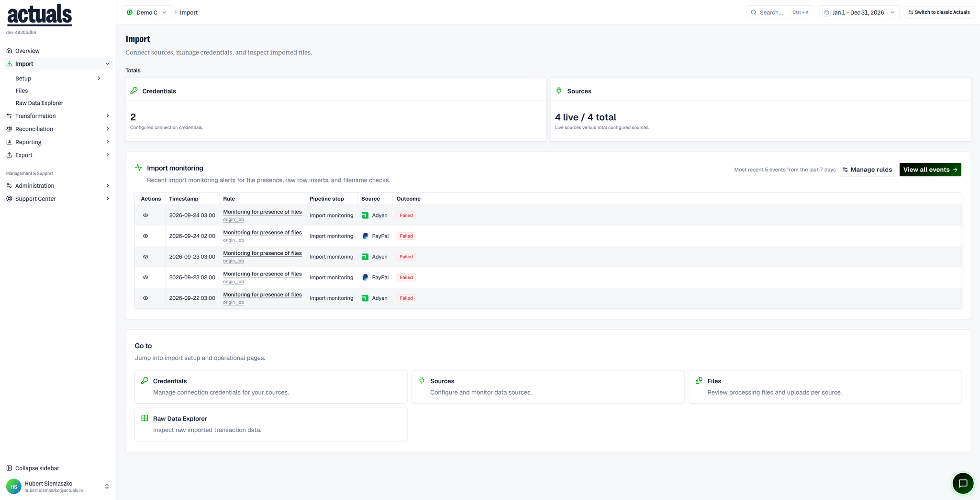Image resolution: width=980 pixels, height=500 pixels.
Task: Collapse the Import sidebar section
Action: (108, 64)
